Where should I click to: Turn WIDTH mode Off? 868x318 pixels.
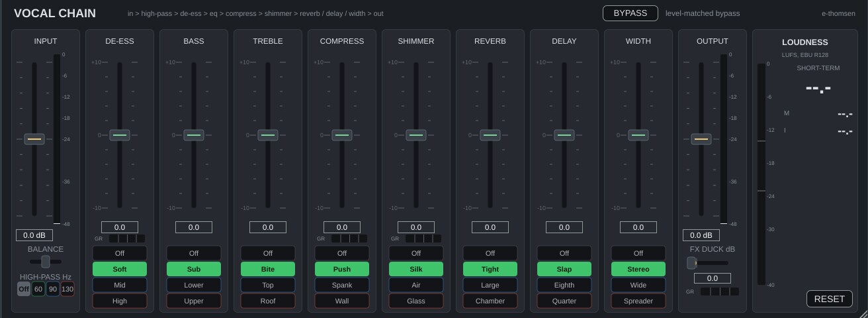coord(638,253)
